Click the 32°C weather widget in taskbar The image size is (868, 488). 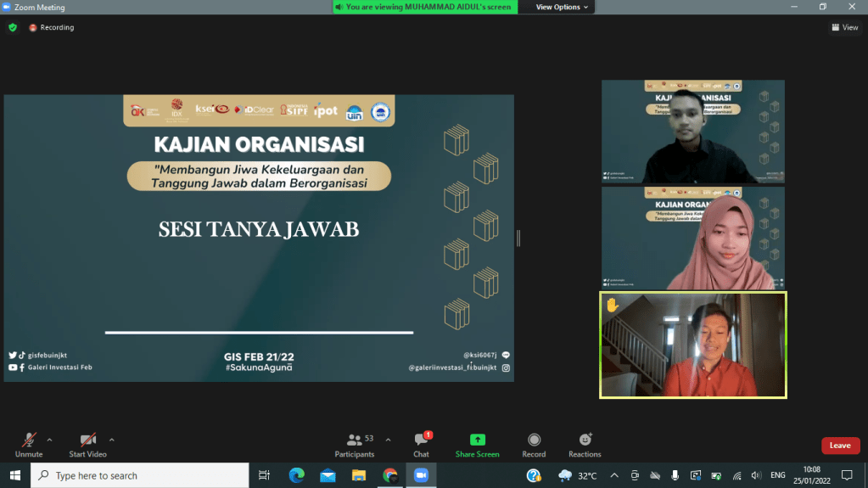pyautogui.click(x=579, y=475)
